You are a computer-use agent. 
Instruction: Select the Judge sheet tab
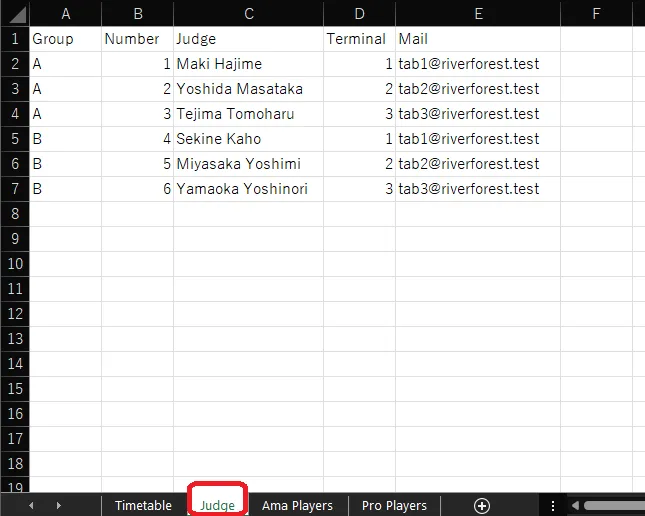(x=217, y=506)
